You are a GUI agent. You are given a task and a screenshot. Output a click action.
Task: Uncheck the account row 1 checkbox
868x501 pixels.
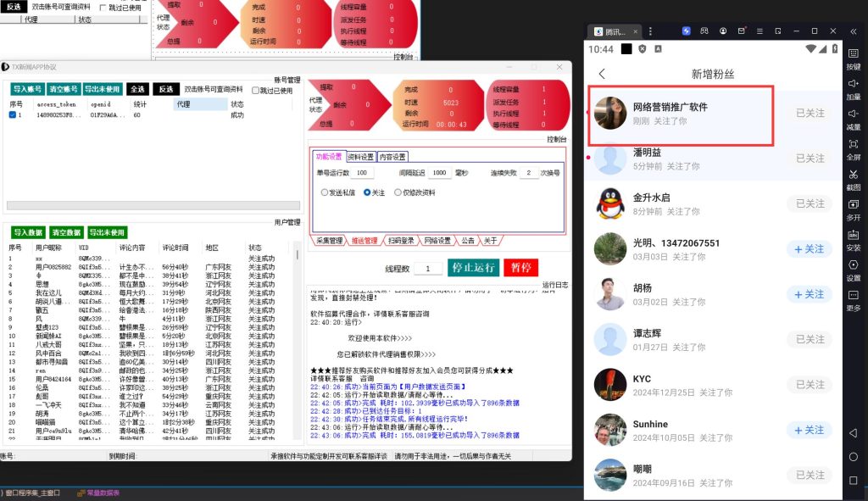point(12,114)
